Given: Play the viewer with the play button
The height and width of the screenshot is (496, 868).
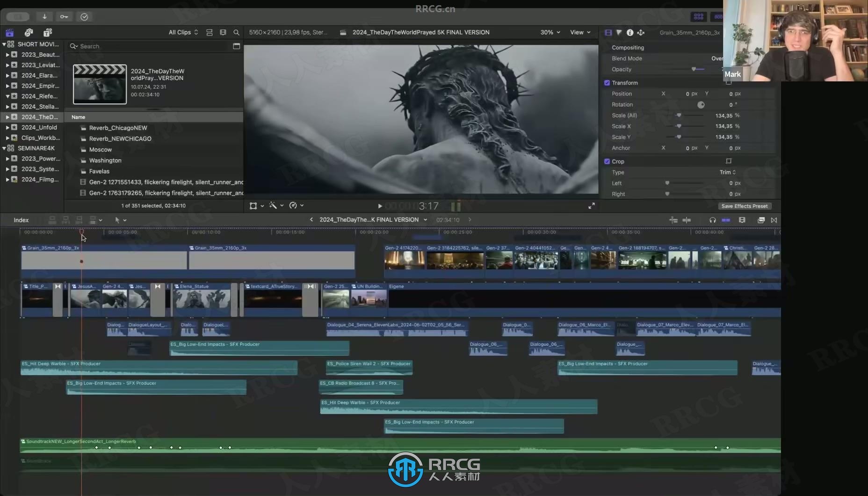Looking at the screenshot, I should (380, 206).
